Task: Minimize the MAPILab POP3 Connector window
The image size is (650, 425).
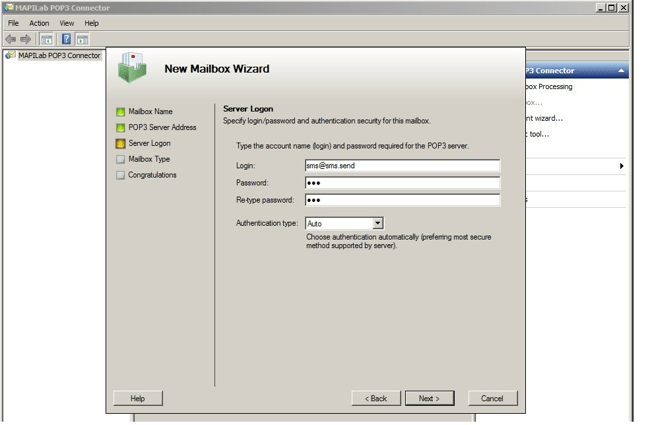Action: [601, 7]
